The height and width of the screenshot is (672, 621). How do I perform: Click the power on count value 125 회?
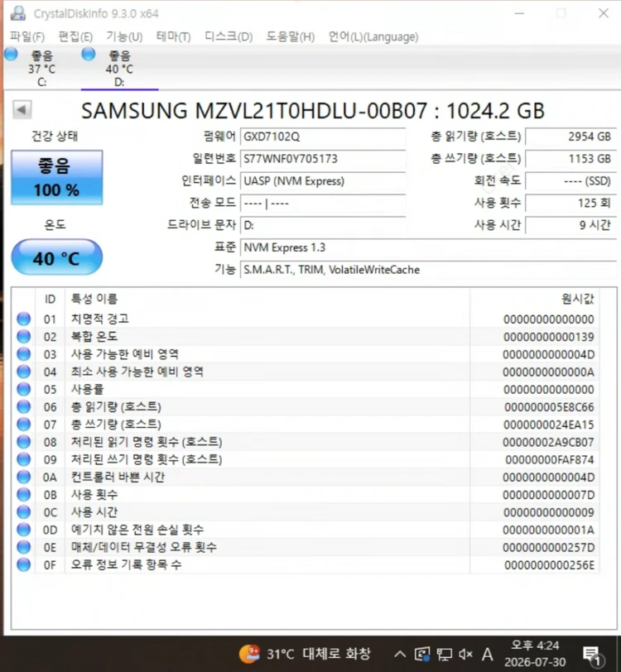570,203
